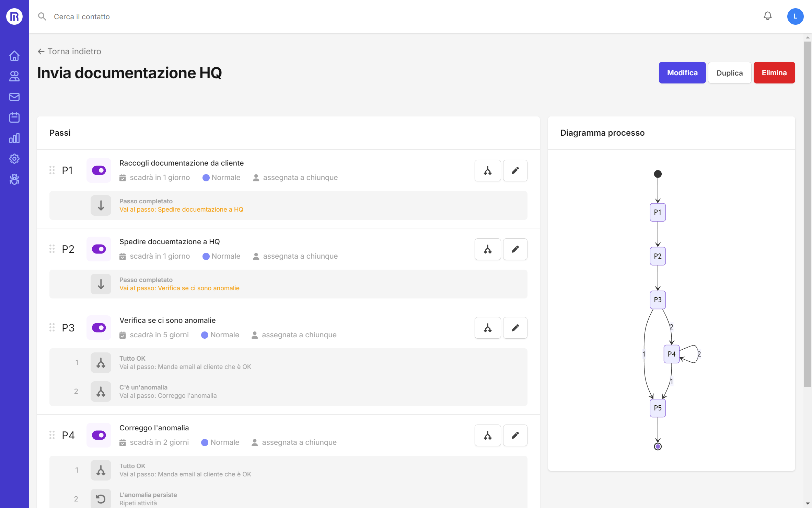
Task: Disable the toggle for step P1
Action: pos(98,170)
